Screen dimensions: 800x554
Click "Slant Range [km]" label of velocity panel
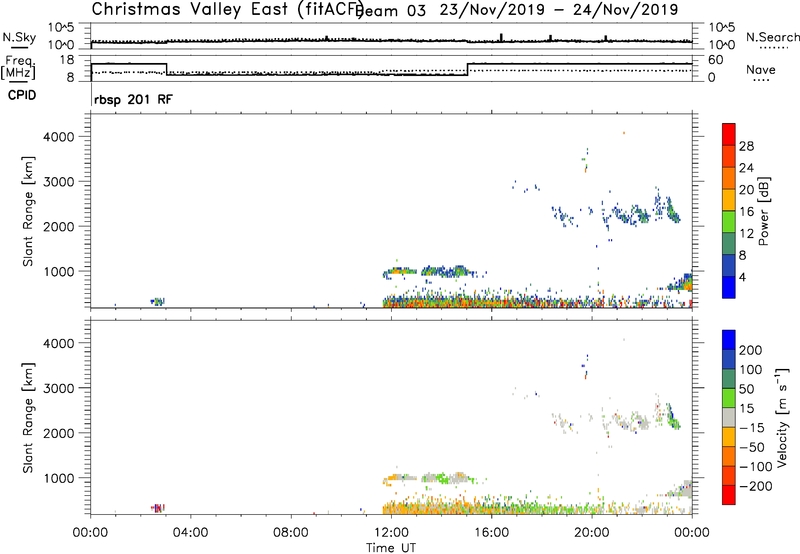pos(28,418)
